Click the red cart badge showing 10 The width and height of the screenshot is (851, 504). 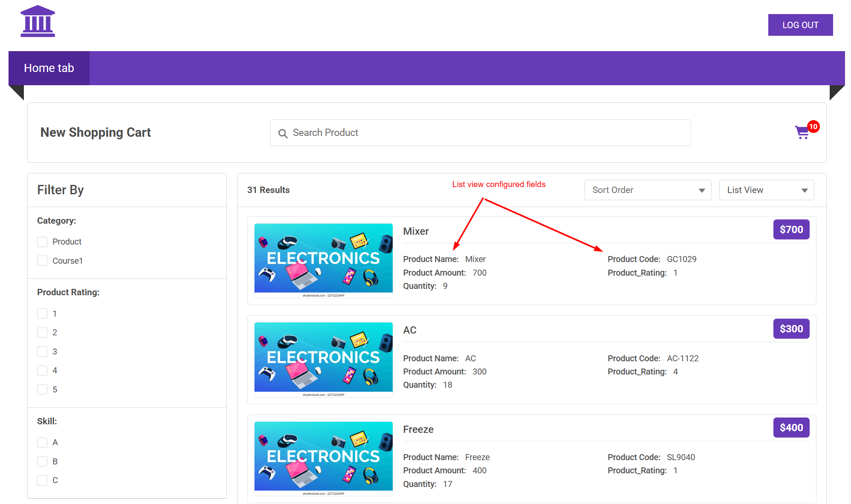(813, 127)
